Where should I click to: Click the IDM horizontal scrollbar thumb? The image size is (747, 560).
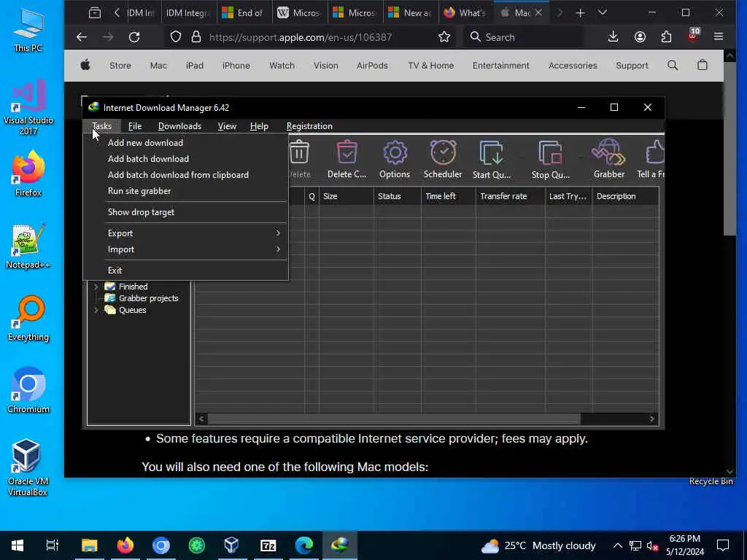(394, 419)
